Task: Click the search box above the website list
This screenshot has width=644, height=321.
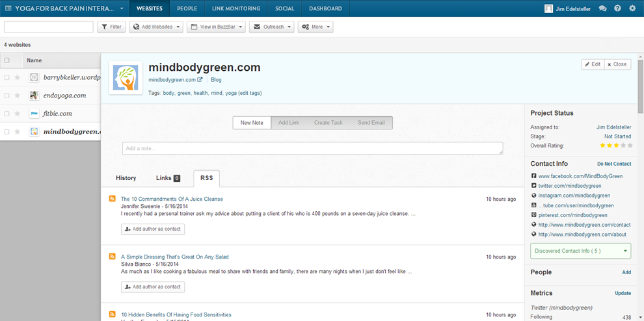Action: (x=49, y=27)
